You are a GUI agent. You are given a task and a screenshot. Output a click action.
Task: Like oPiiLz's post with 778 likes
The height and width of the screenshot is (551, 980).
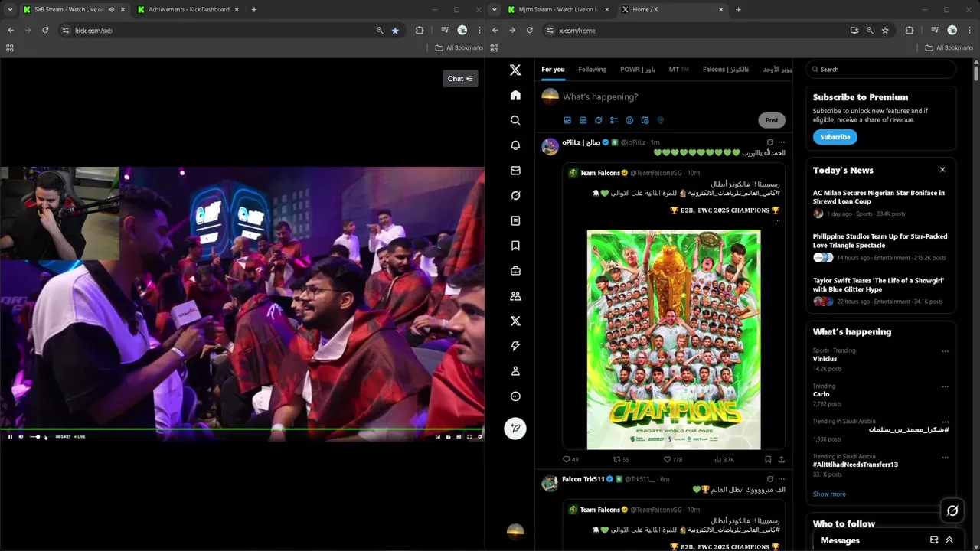pyautogui.click(x=673, y=460)
